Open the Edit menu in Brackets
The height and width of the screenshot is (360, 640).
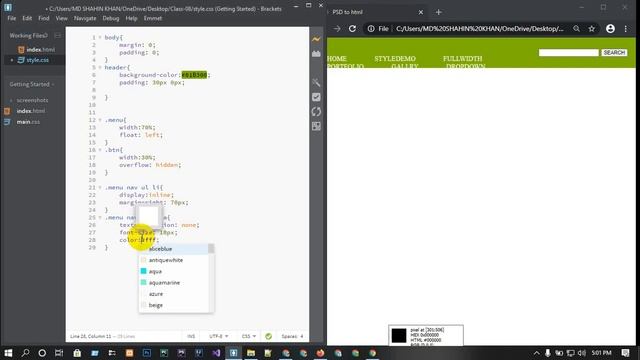click(27, 18)
